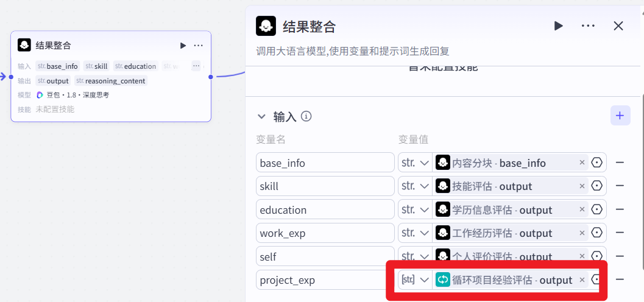Image resolution: width=644 pixels, height=302 pixels.
Task: Add a new input variable with the plus button
Action: [620, 115]
